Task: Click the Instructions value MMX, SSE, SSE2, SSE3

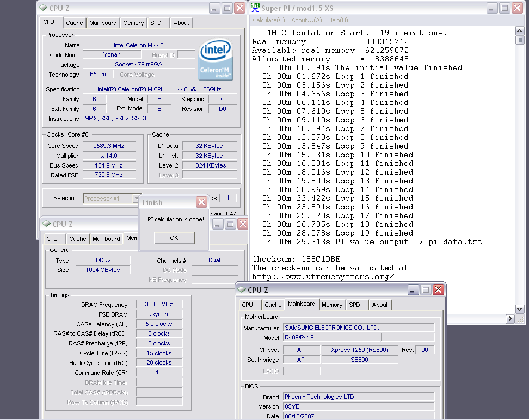Action: click(x=160, y=118)
